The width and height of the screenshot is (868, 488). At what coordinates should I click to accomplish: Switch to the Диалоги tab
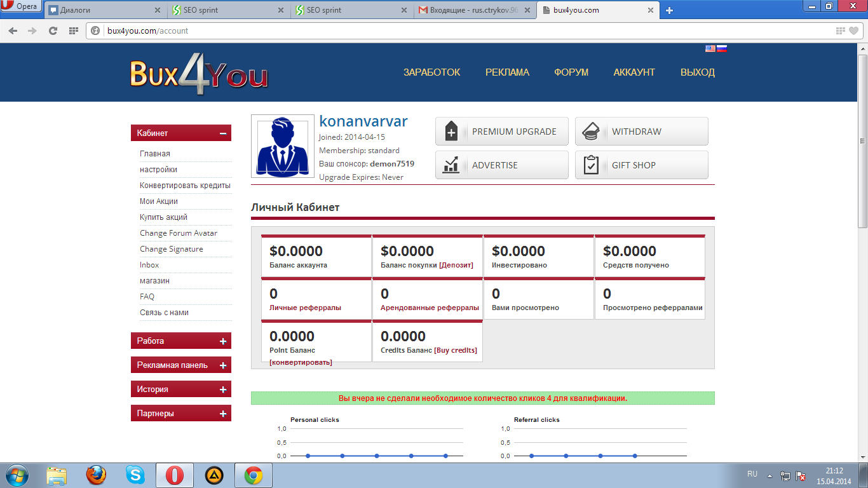coord(105,10)
